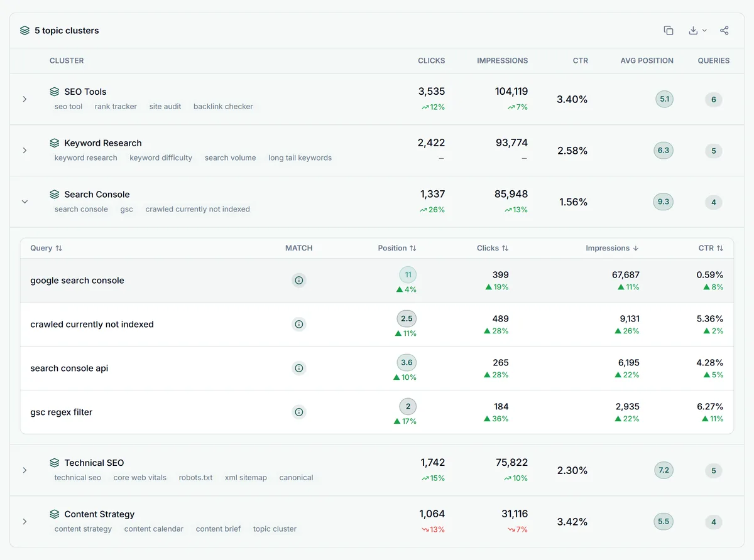This screenshot has height=560, width=754.
Task: Open the download dropdown menu
Action: pos(697,30)
